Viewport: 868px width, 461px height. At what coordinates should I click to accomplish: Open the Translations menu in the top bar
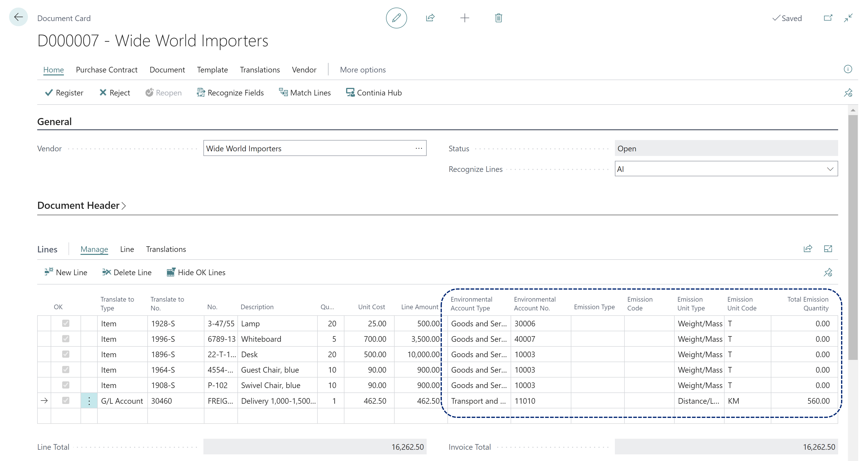pyautogui.click(x=260, y=70)
